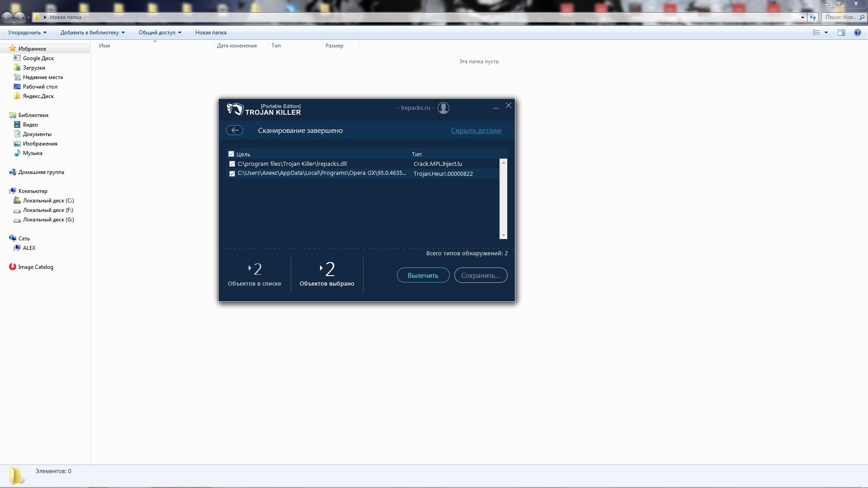Click 'Новая папка' toolbar button
Viewport: 868px width, 488px height.
[x=211, y=33]
